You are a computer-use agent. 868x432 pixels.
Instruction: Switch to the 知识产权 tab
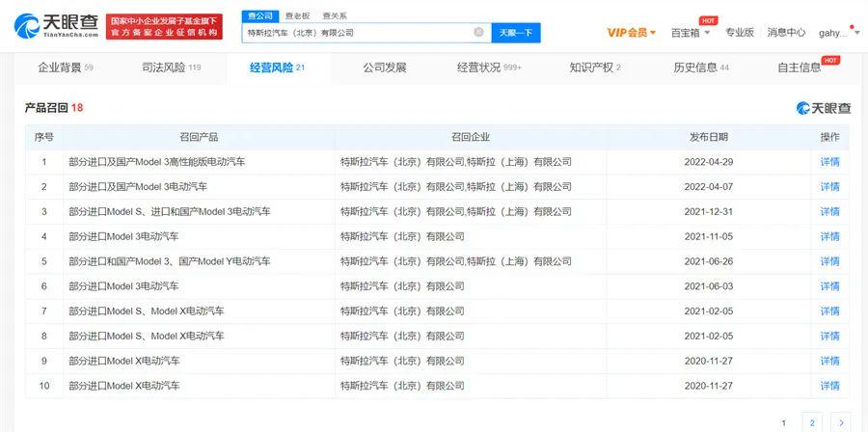[595, 67]
